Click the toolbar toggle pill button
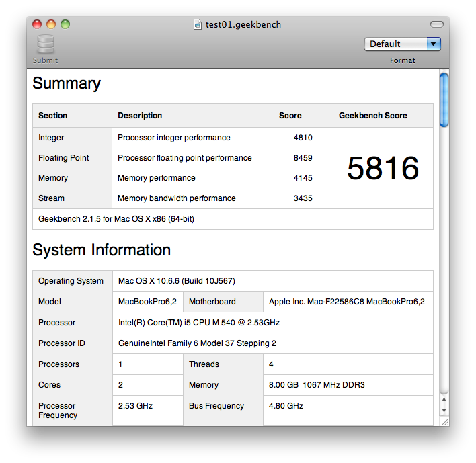 coord(437,24)
